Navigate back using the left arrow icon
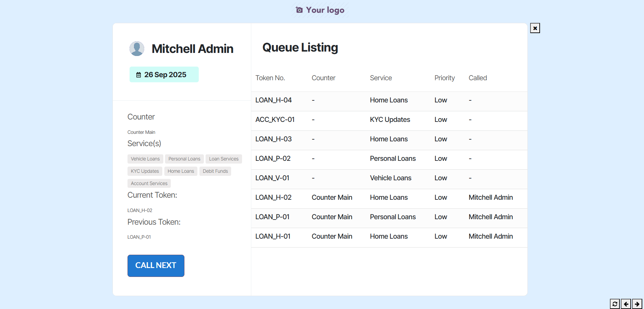 coord(626,304)
